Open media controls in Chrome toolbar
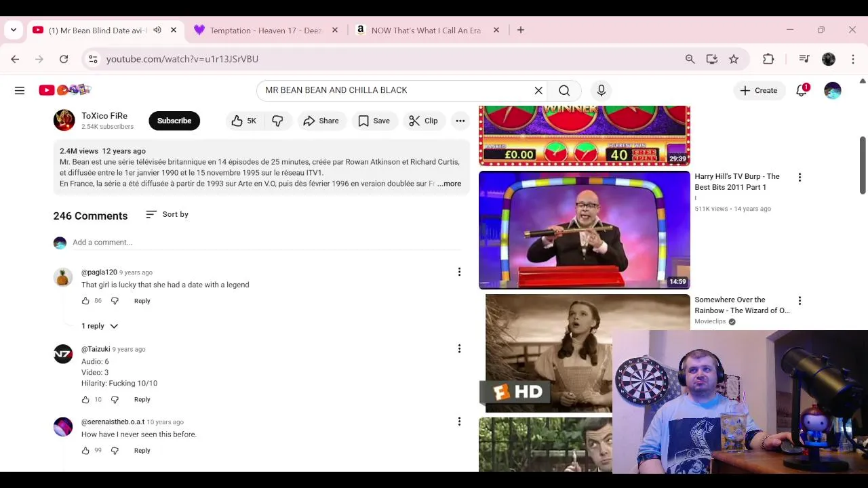This screenshot has width=868, height=488. 804,59
